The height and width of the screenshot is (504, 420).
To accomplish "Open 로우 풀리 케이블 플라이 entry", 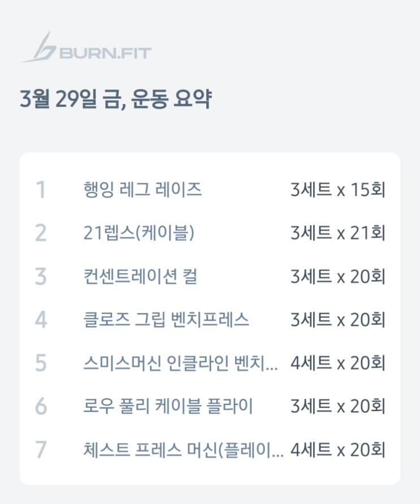I will pos(167,406).
